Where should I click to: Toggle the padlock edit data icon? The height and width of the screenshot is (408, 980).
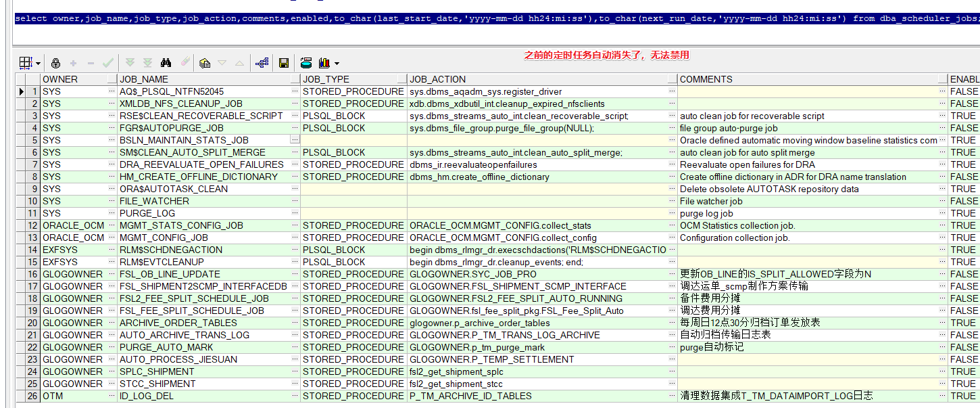click(x=55, y=63)
